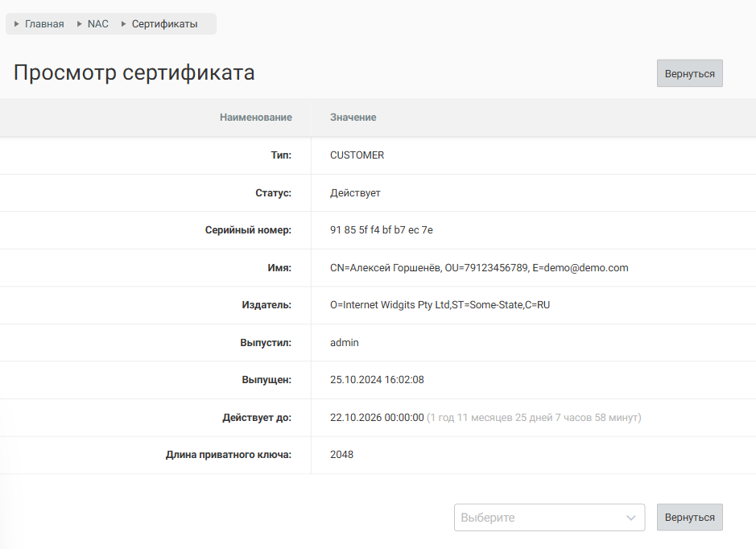
Task: Click the gray remaining validity time text
Action: click(x=534, y=418)
